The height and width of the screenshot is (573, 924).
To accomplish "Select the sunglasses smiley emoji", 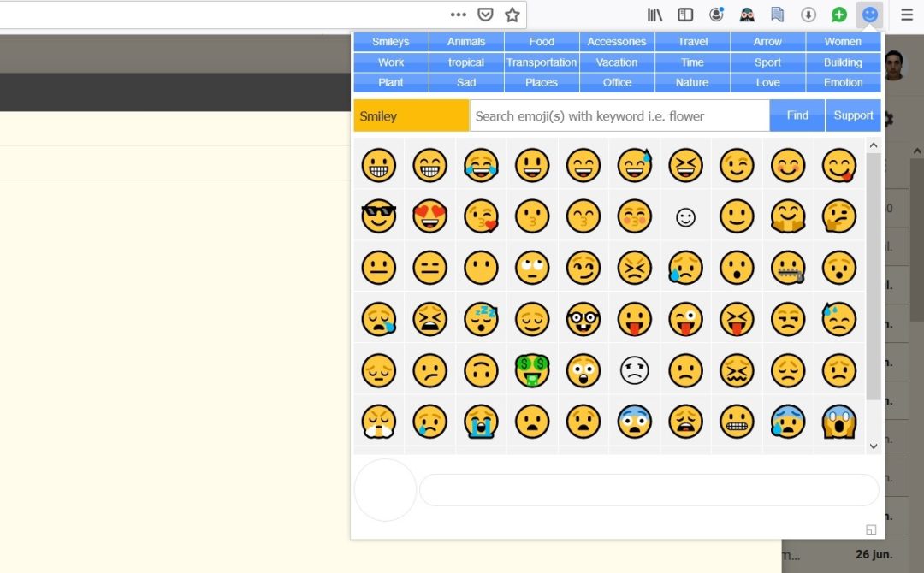I will tap(378, 216).
